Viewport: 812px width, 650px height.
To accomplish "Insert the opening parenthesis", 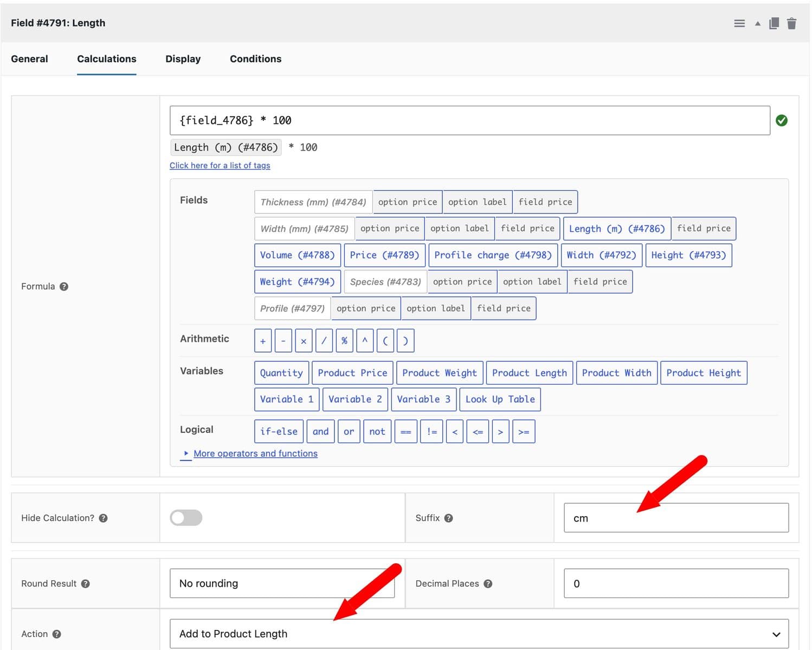I will coord(385,341).
